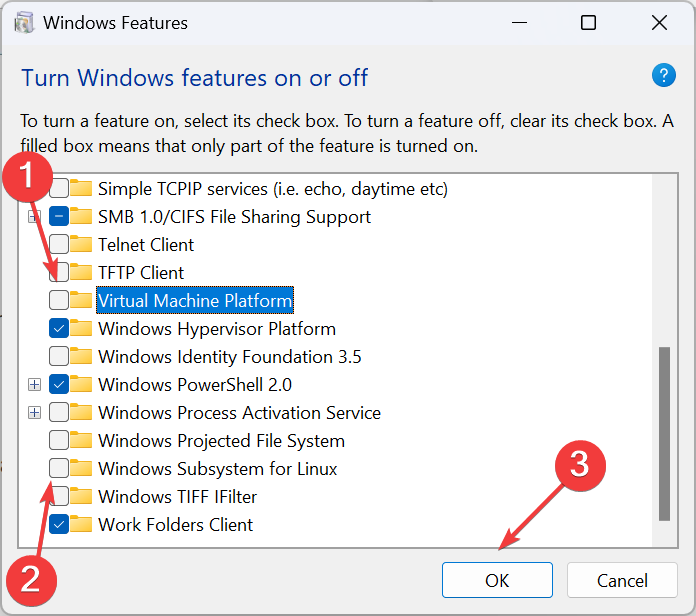696x616 pixels.
Task: Expand the Windows PowerShell 2.0 tree node
Action: [35, 384]
